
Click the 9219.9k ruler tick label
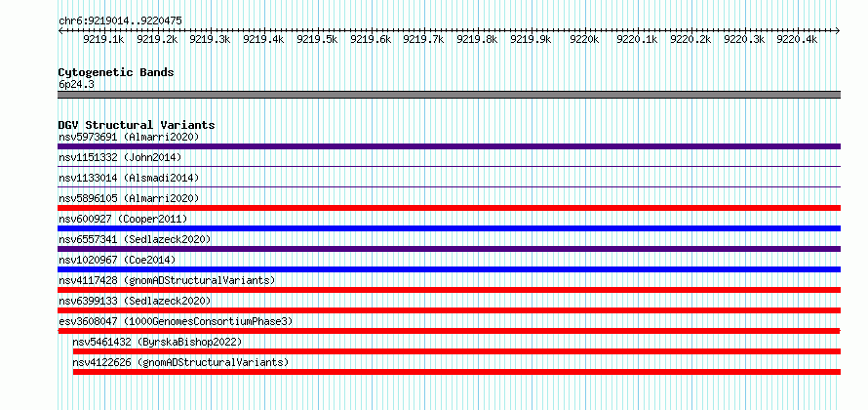pyautogui.click(x=531, y=39)
